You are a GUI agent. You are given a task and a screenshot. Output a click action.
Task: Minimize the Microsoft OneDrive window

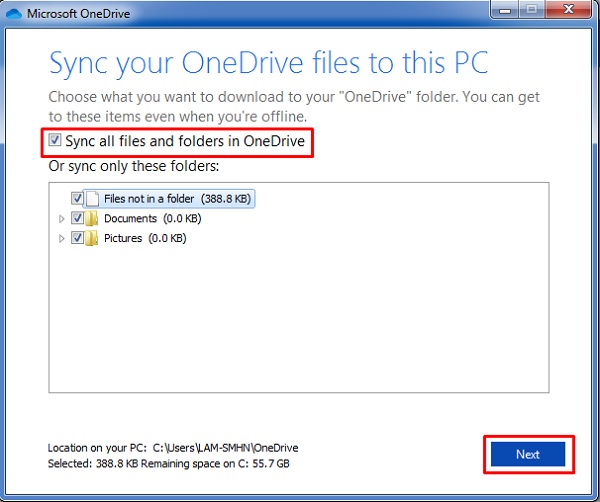tap(505, 9)
